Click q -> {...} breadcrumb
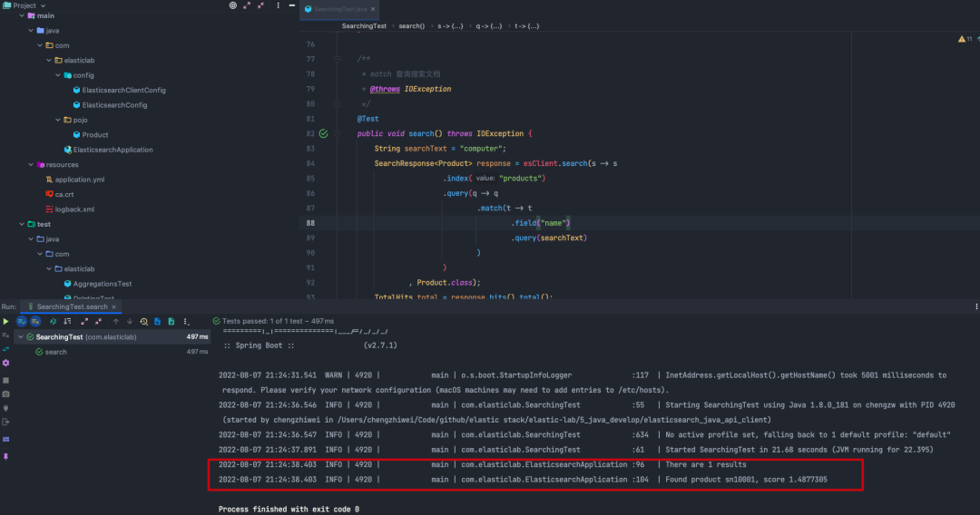 coord(489,26)
